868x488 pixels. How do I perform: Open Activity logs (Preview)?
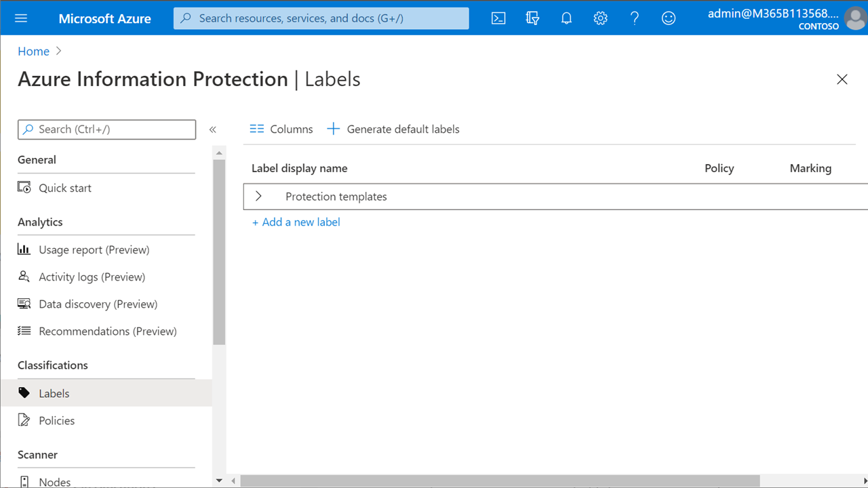coord(92,277)
